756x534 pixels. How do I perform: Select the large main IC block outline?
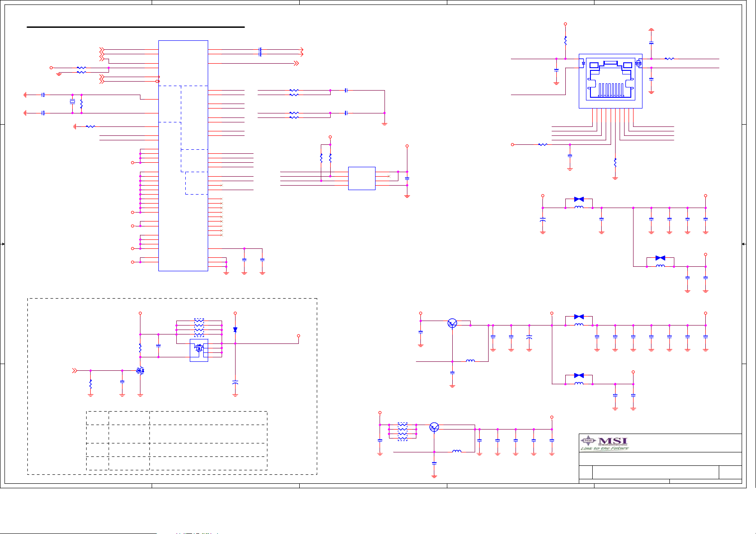pos(183,156)
